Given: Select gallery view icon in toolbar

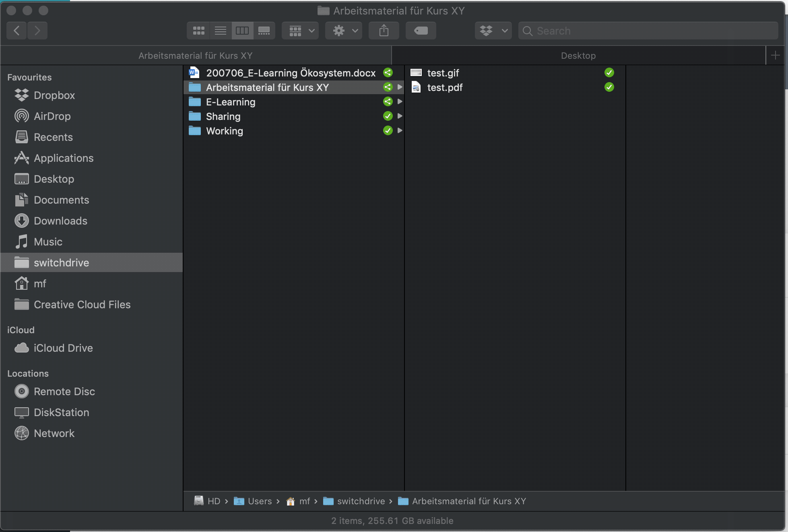Looking at the screenshot, I should 264,31.
